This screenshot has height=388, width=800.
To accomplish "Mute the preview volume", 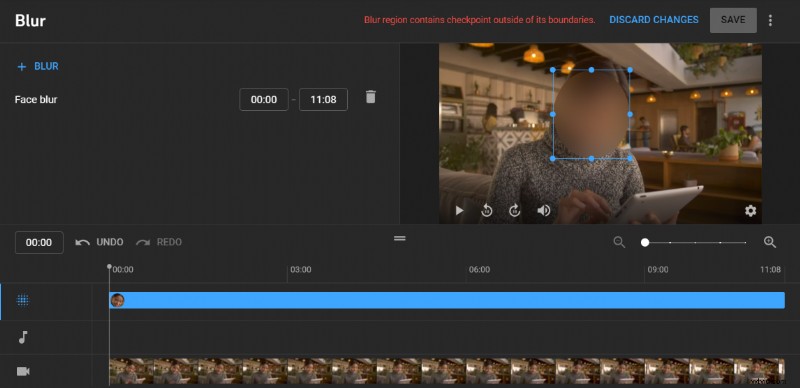I will [543, 210].
